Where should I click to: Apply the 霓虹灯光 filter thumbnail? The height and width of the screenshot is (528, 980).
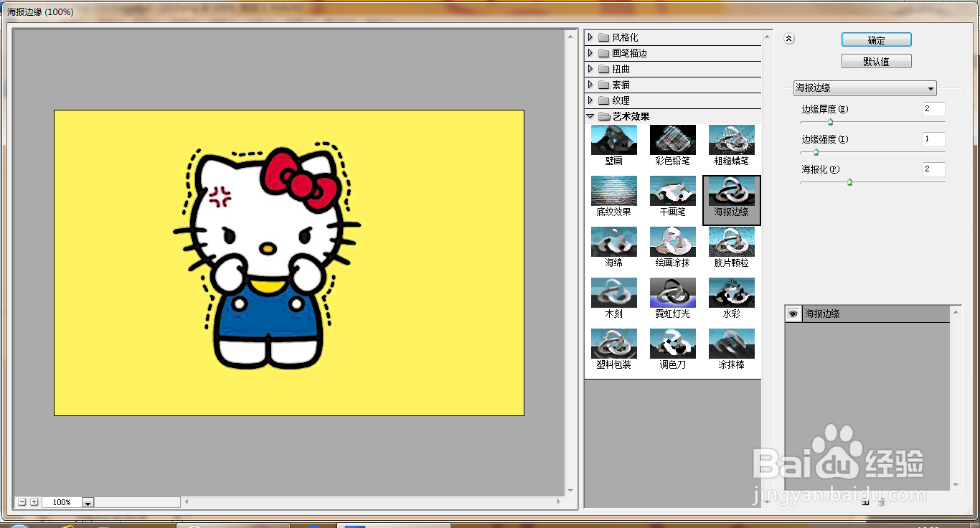pyautogui.click(x=672, y=298)
